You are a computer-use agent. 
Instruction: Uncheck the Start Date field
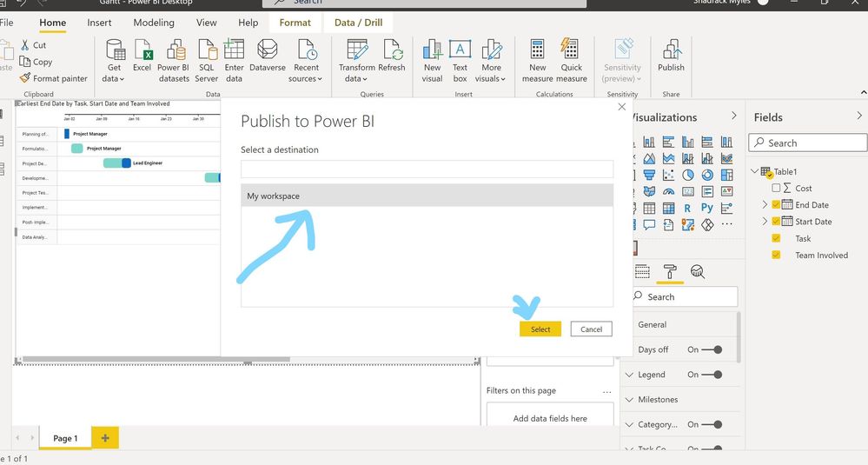(x=776, y=222)
